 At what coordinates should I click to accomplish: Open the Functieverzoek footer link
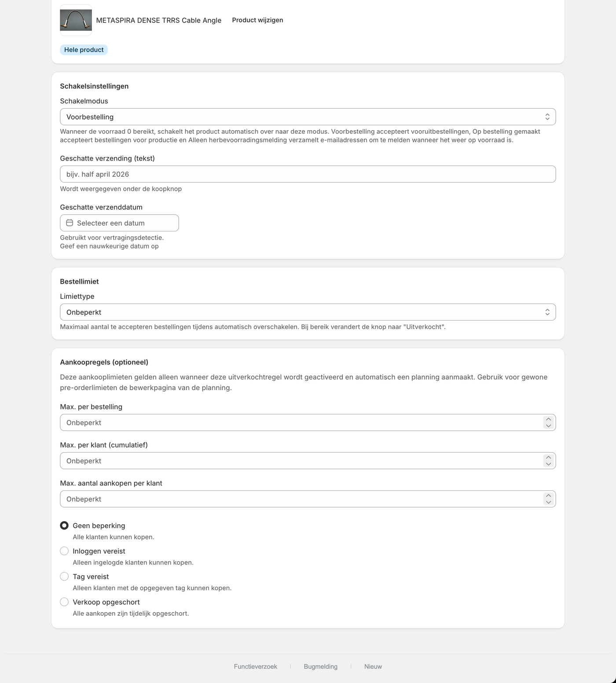pos(255,667)
